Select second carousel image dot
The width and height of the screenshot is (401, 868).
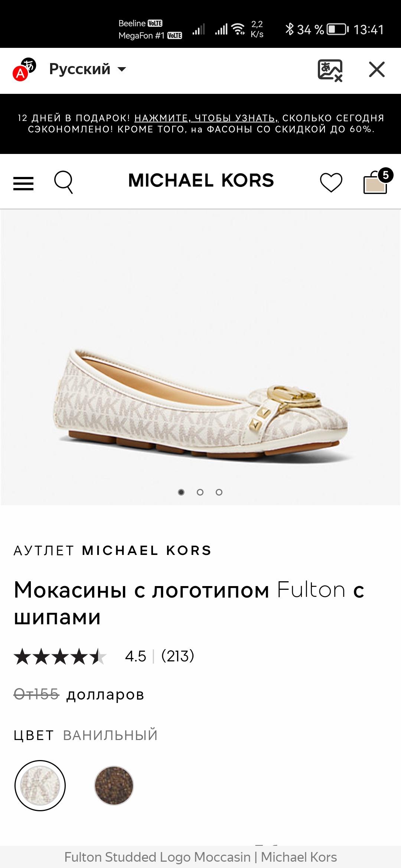tap(200, 492)
